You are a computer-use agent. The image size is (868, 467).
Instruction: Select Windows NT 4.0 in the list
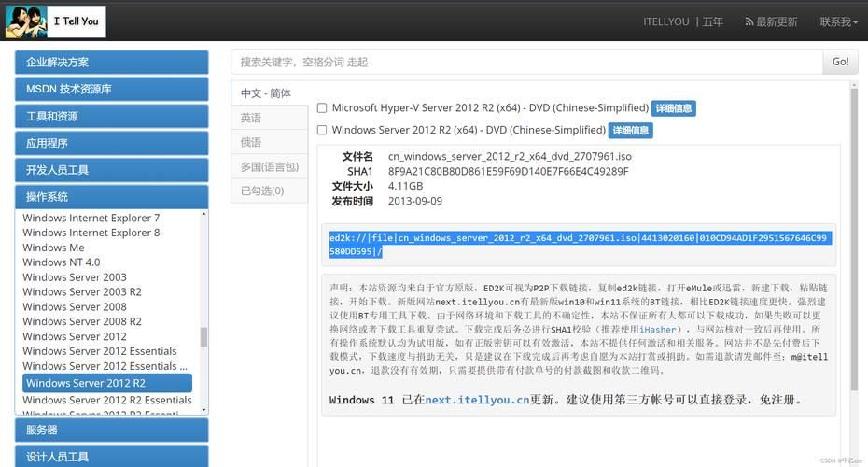pyautogui.click(x=61, y=262)
